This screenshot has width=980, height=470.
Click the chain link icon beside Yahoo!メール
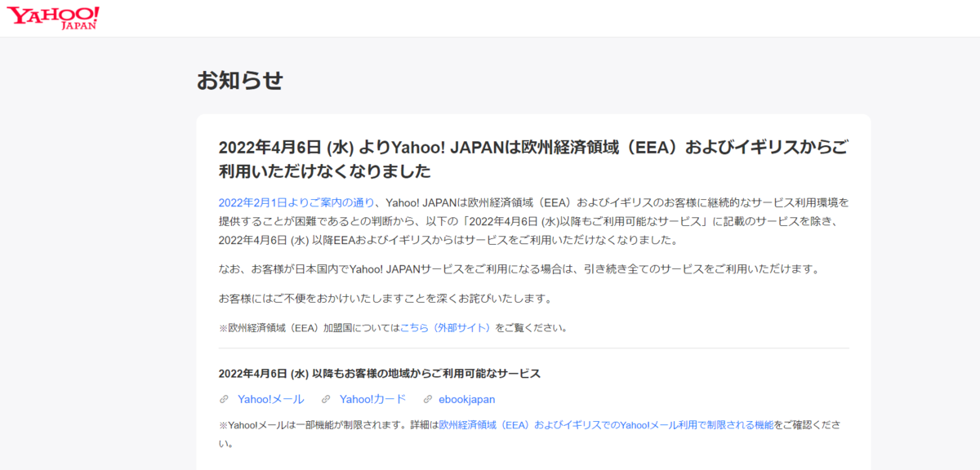(225, 399)
